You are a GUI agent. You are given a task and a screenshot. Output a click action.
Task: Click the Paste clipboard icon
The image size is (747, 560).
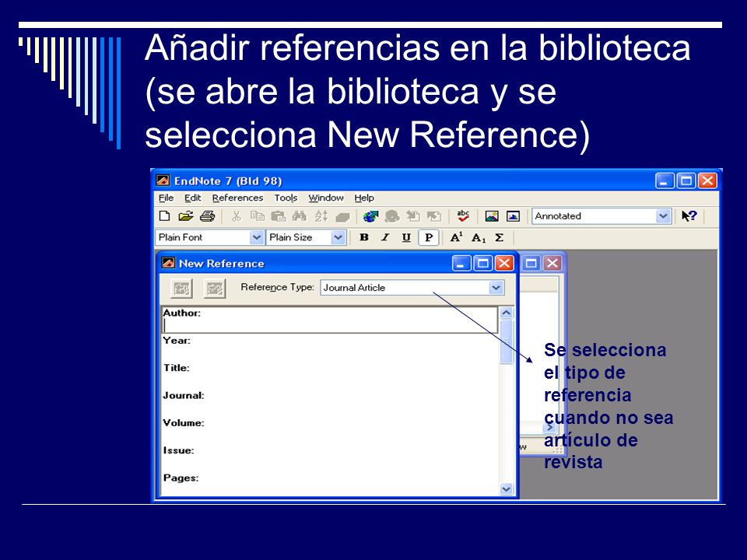[279, 216]
